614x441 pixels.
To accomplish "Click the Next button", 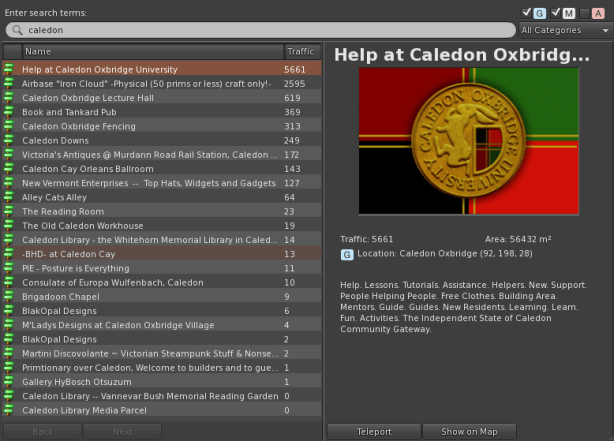I will (123, 432).
